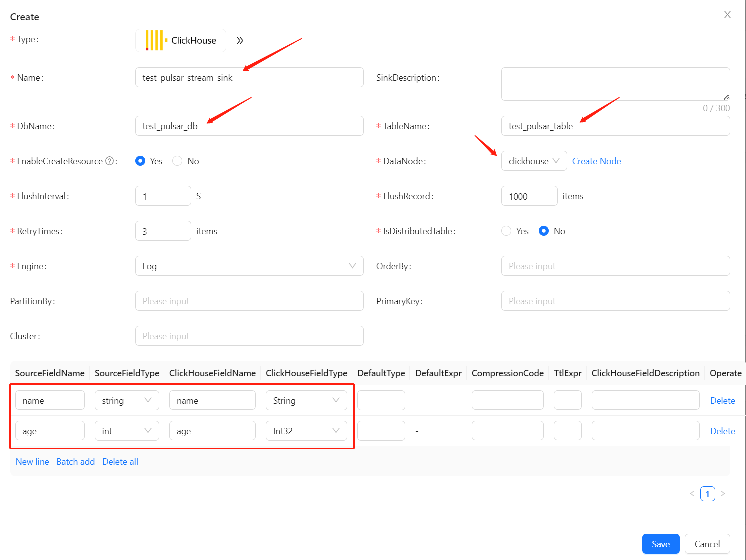
Task: Click the ClickHouse logo type card
Action: [x=180, y=40]
